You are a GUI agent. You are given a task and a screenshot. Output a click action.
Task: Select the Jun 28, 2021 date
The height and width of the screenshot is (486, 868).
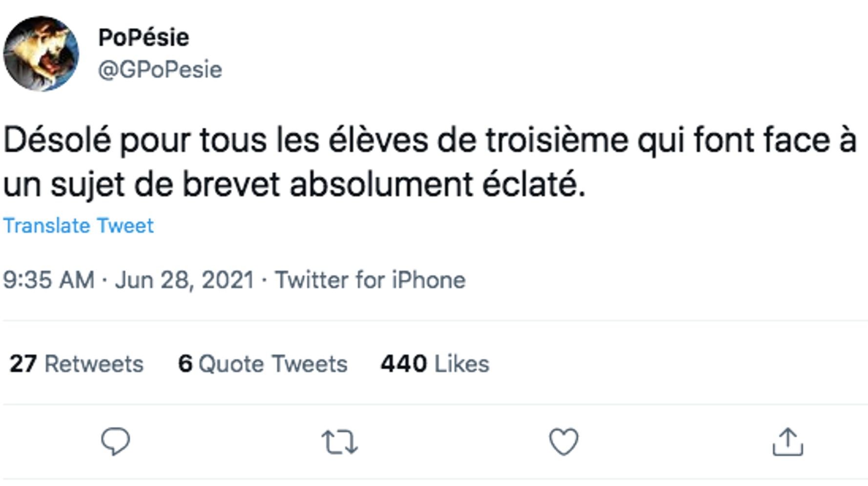pyautogui.click(x=185, y=280)
